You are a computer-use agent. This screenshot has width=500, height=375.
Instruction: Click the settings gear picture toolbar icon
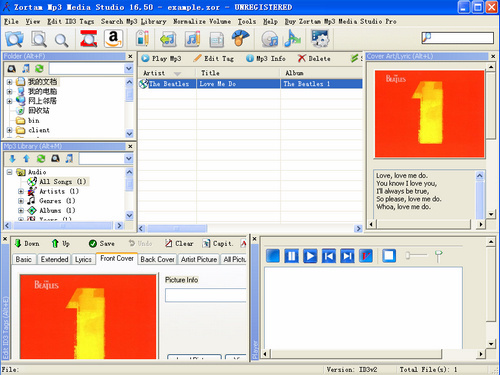[x=320, y=38]
